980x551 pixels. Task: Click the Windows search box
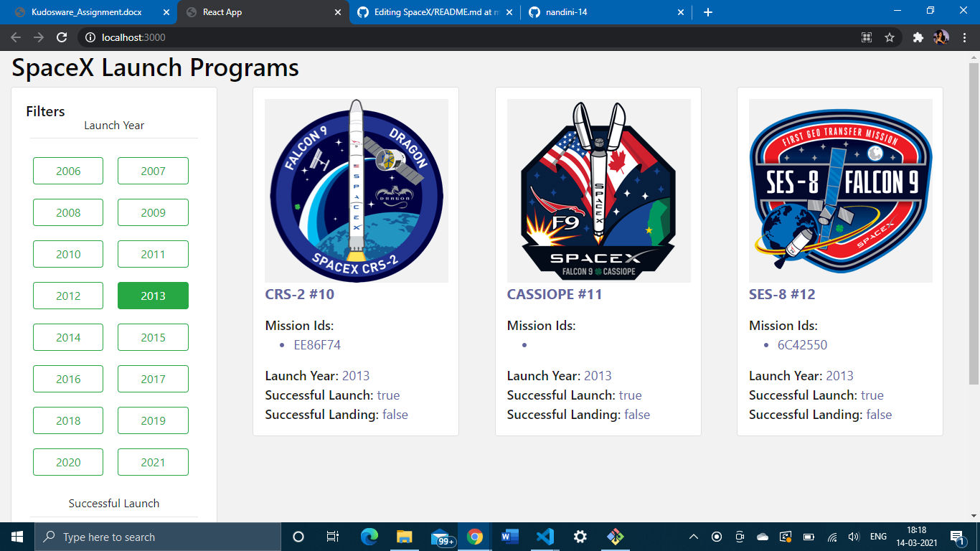(157, 537)
